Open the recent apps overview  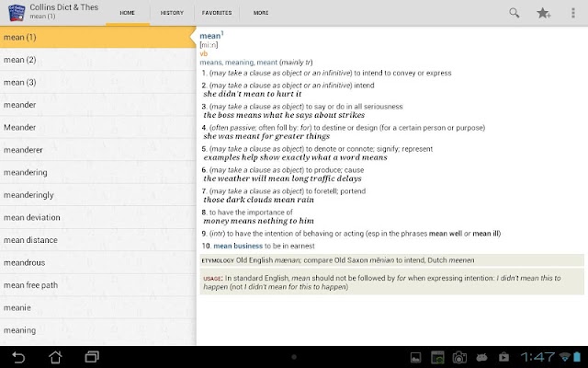92,357
